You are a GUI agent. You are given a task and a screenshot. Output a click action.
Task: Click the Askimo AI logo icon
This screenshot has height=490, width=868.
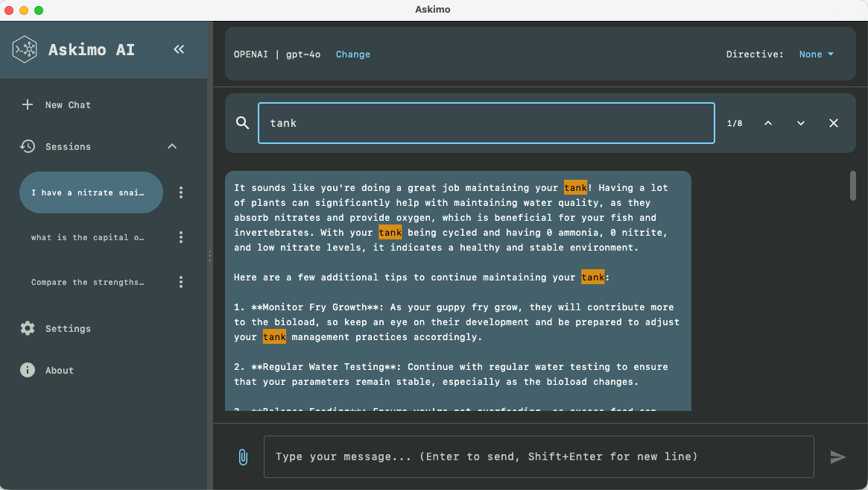pyautogui.click(x=25, y=50)
